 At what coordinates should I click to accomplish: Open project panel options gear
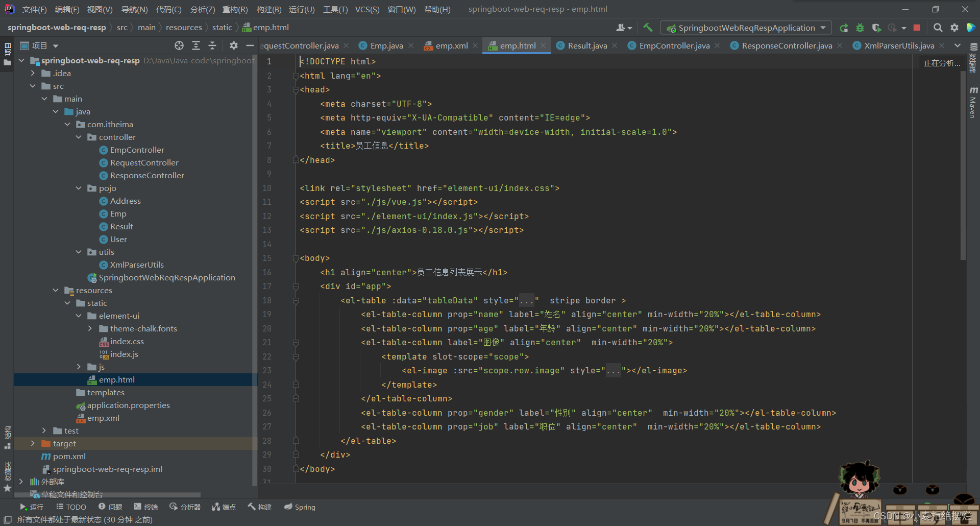coord(234,46)
